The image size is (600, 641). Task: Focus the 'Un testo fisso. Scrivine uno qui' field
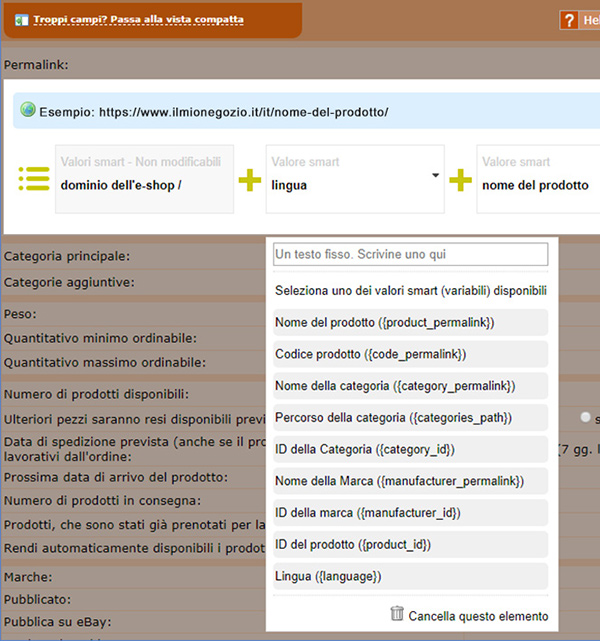(x=410, y=254)
